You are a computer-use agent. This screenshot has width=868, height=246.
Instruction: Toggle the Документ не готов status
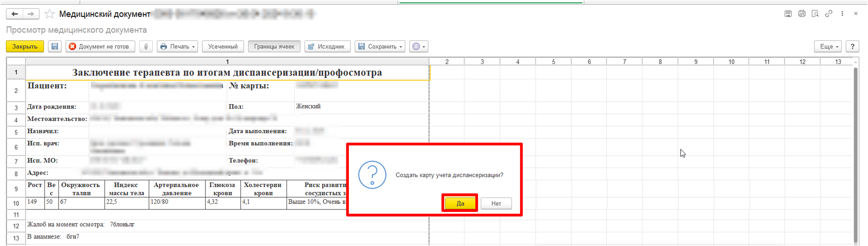click(100, 46)
